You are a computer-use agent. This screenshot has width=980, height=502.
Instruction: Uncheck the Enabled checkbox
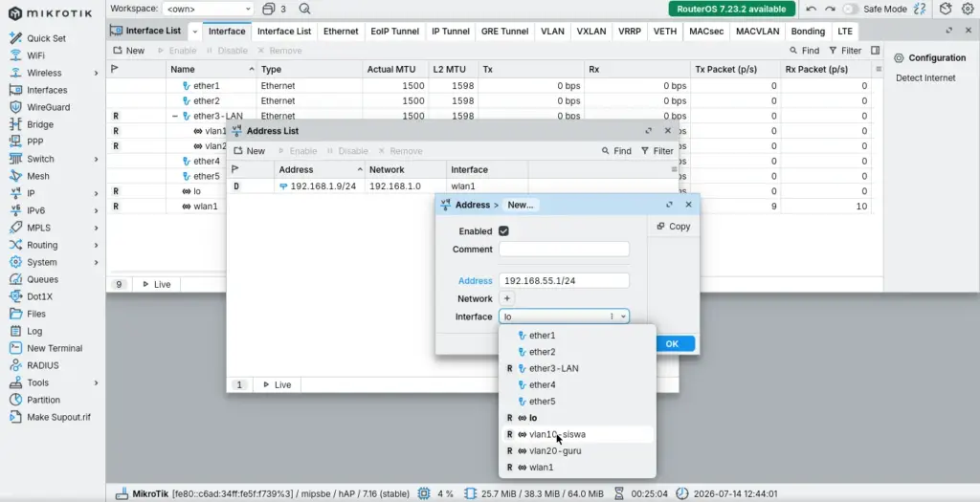(503, 231)
